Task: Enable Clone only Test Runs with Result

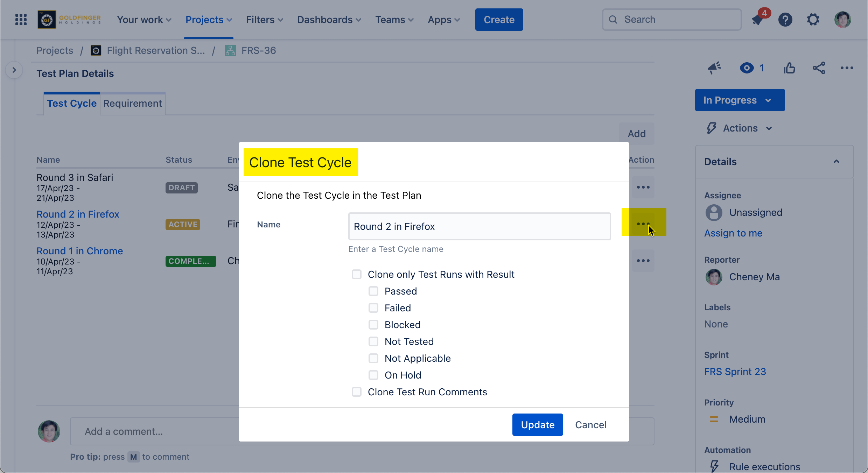Action: point(357,274)
